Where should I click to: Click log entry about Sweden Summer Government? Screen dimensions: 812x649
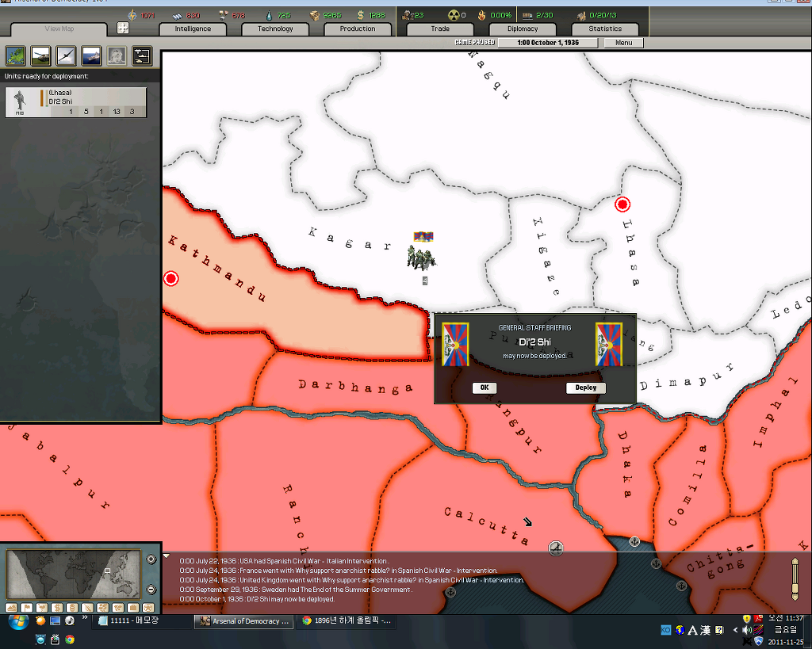[x=296, y=590]
